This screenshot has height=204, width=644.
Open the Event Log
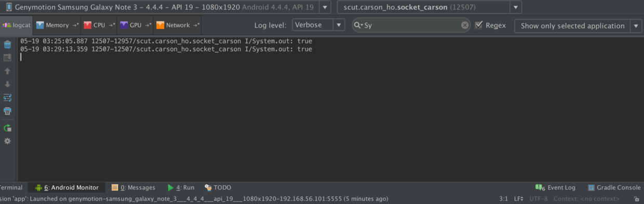coord(555,187)
